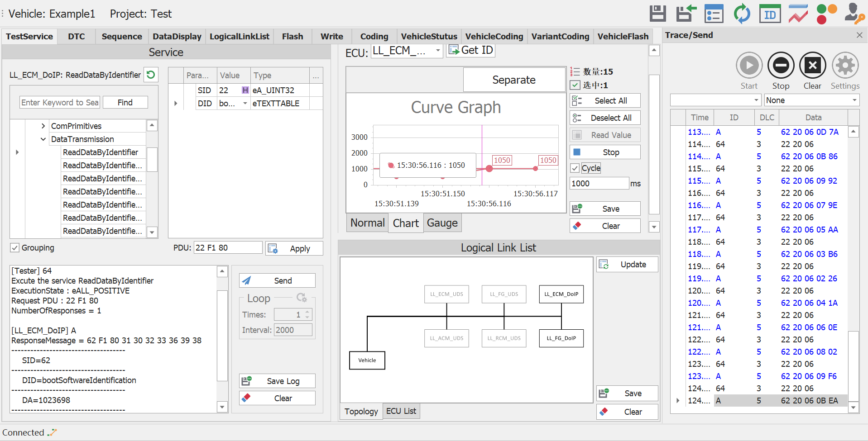Expand the ComPrimitives tree node
This screenshot has width=868, height=441.
coord(43,126)
